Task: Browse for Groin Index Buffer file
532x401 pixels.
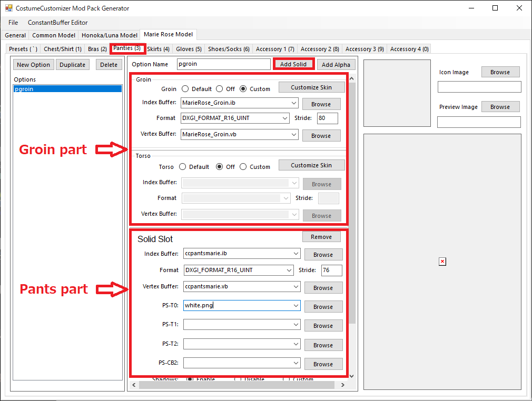Action: (x=321, y=104)
